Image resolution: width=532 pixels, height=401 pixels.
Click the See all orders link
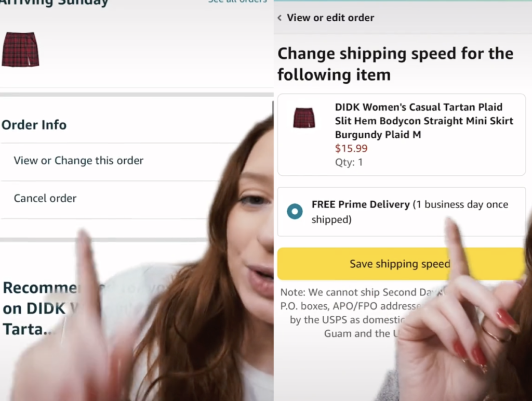(x=238, y=2)
